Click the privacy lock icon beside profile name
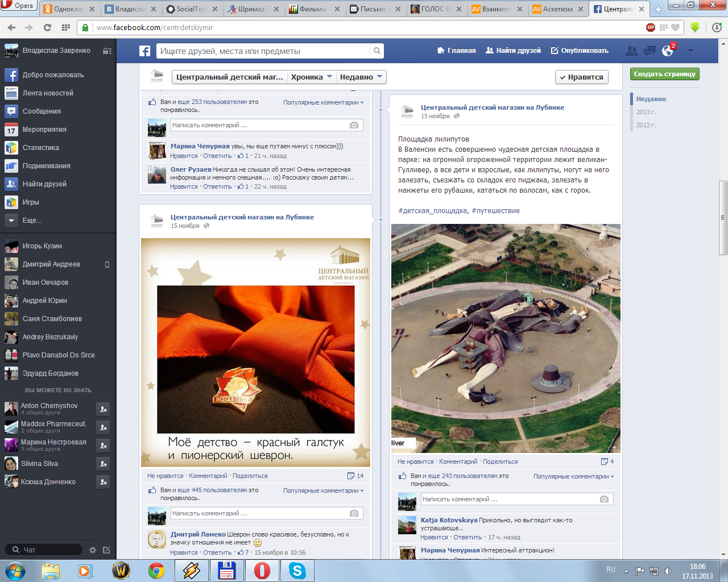The image size is (728, 582). coord(107,51)
